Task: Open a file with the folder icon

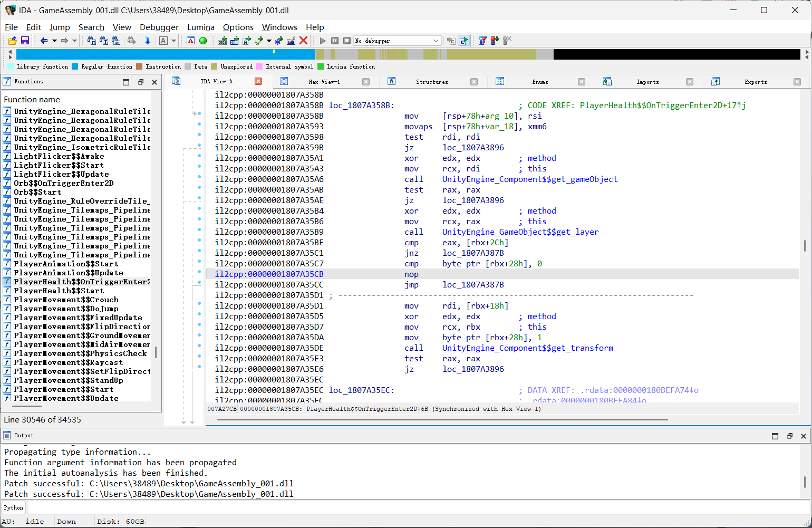Action: click(x=12, y=41)
